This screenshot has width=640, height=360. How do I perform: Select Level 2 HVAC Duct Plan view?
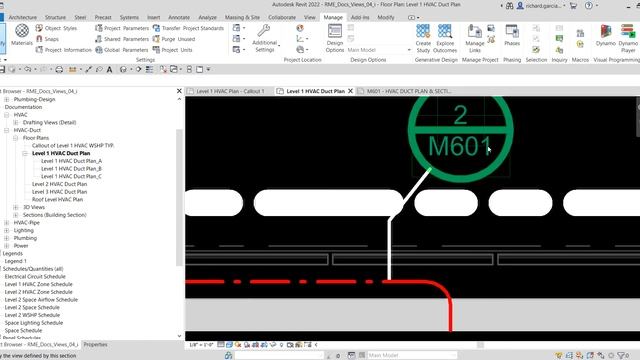tap(59, 184)
